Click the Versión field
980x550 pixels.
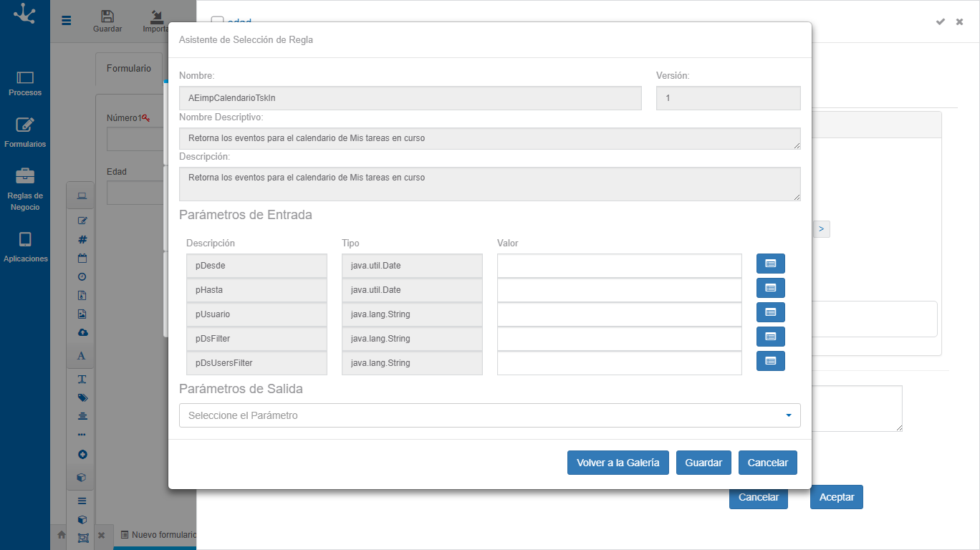tap(729, 98)
